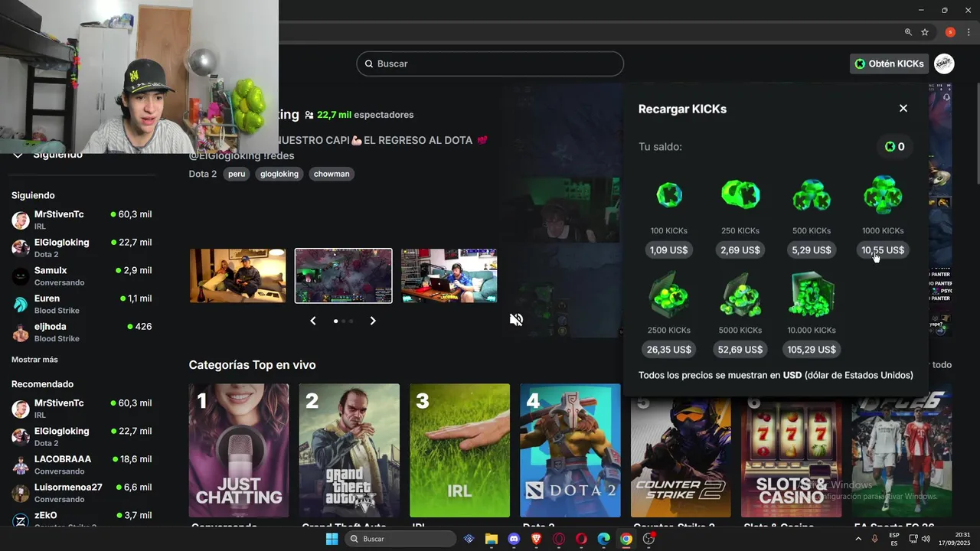Viewport: 980px width, 551px height.
Task: Open Just Chatting category card
Action: coord(239,451)
